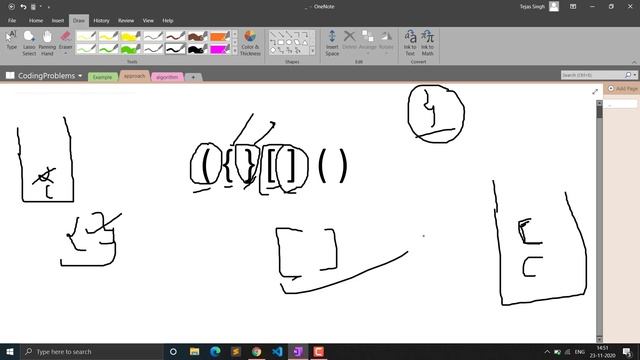Viewport: 640px width, 360px height.
Task: Switch to the approach section tab
Action: [x=134, y=76]
